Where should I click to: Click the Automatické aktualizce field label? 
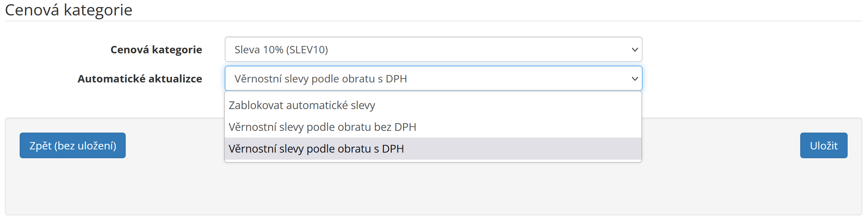click(x=140, y=79)
